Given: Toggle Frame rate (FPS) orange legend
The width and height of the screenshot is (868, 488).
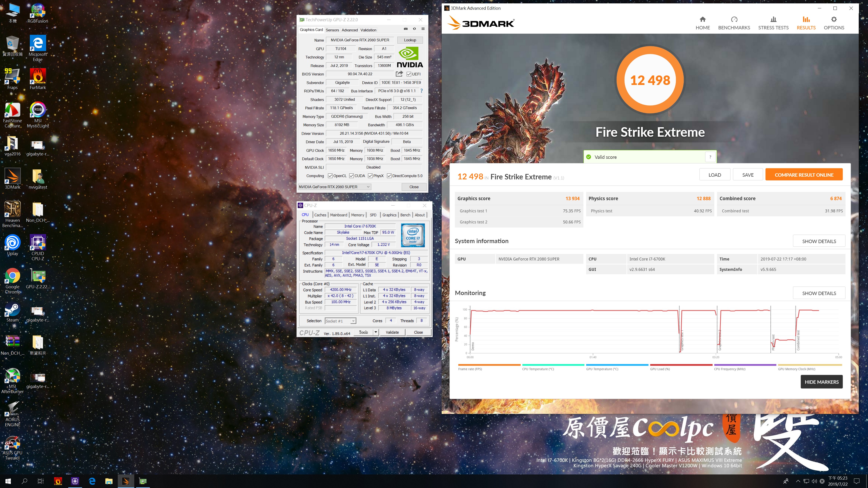Looking at the screenshot, I should pyautogui.click(x=489, y=367).
